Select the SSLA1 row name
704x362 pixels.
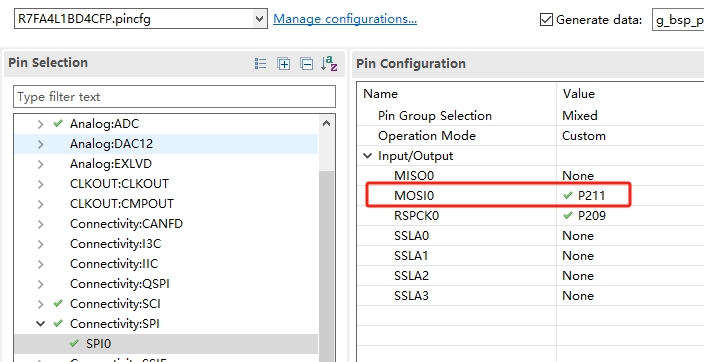[x=411, y=256]
